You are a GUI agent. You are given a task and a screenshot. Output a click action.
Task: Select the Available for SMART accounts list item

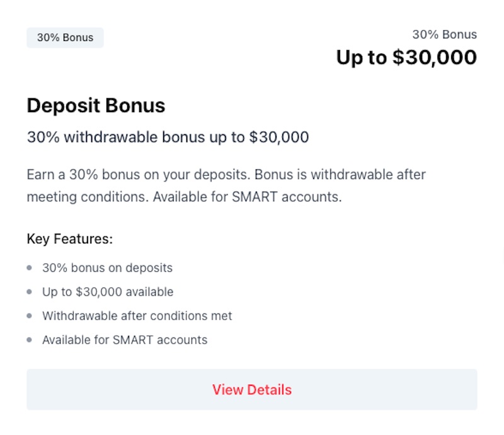tap(125, 340)
